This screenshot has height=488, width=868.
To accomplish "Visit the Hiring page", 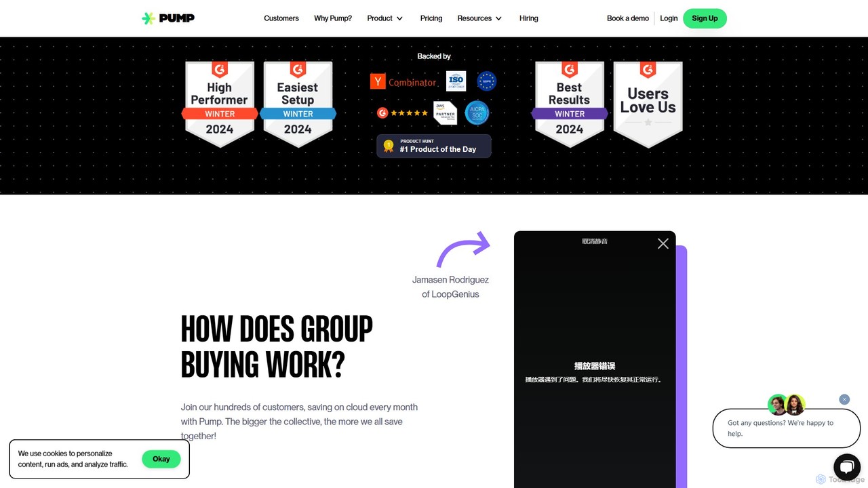I will [x=529, y=18].
